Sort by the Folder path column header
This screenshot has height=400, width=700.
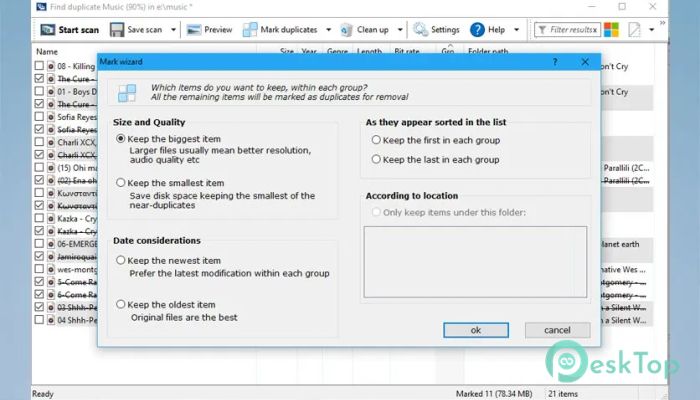[x=488, y=51]
